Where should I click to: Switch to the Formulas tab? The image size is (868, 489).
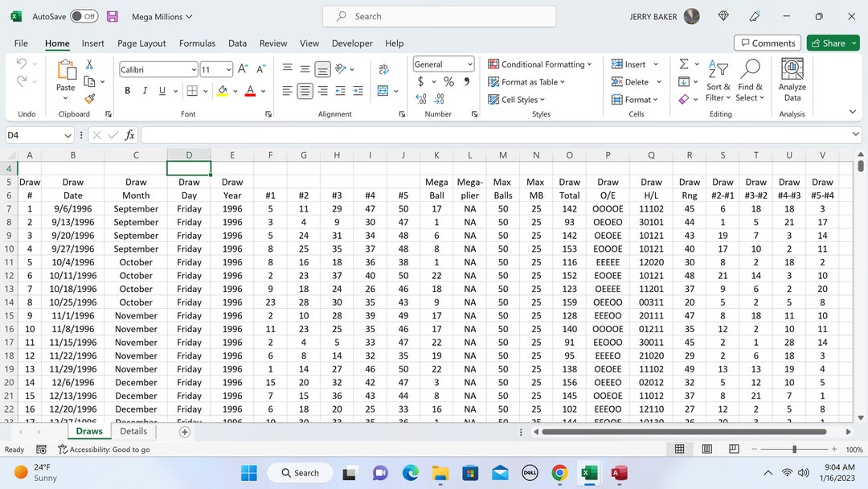197,43
